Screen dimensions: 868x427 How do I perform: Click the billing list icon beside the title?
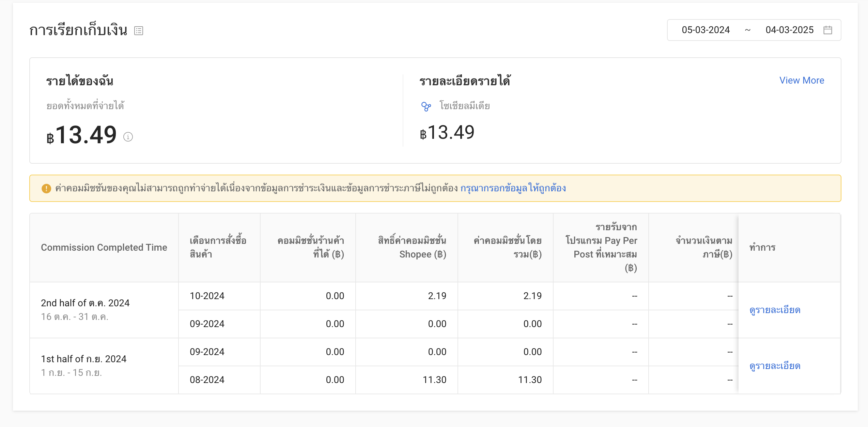click(x=139, y=31)
